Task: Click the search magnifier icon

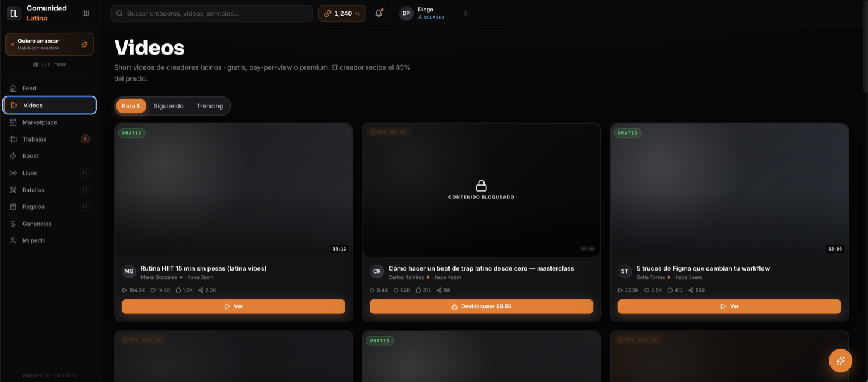Action: [x=119, y=13]
